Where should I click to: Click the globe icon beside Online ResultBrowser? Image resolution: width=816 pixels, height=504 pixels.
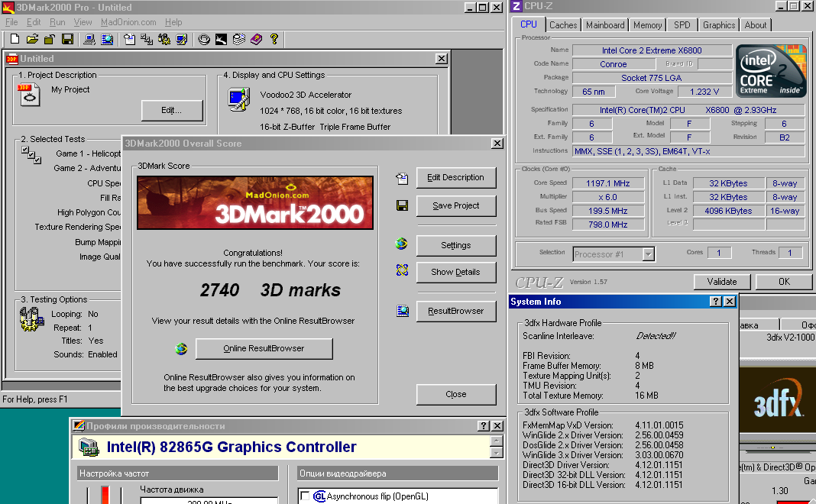click(x=180, y=349)
